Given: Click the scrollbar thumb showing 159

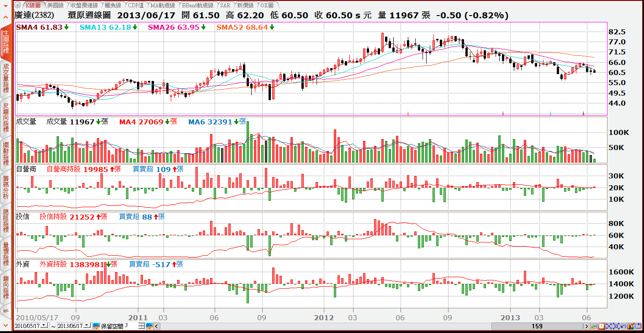Looking at the screenshot, I should pos(537,326).
